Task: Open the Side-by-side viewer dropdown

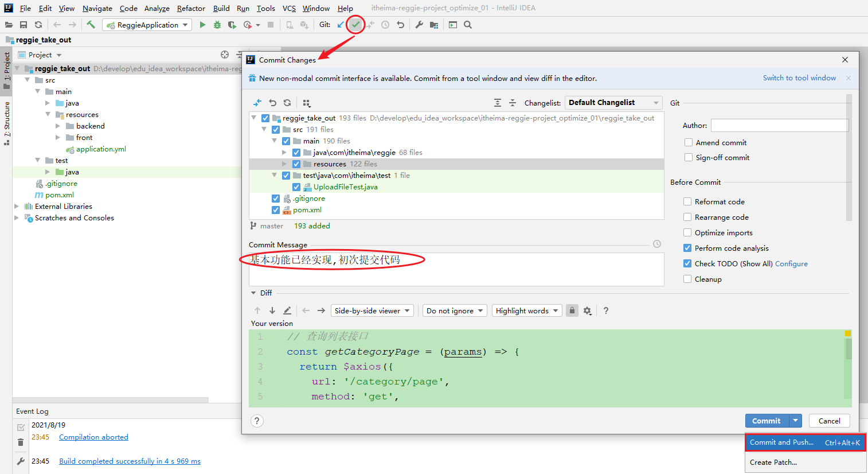Action: pos(372,310)
